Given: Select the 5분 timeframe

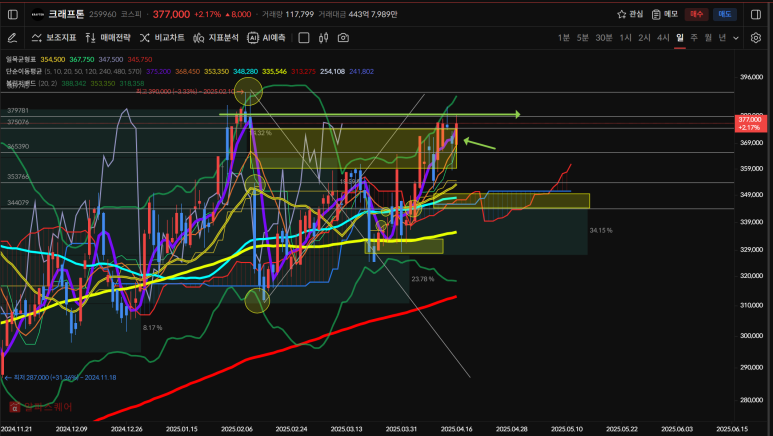Looking at the screenshot, I should tap(583, 37).
